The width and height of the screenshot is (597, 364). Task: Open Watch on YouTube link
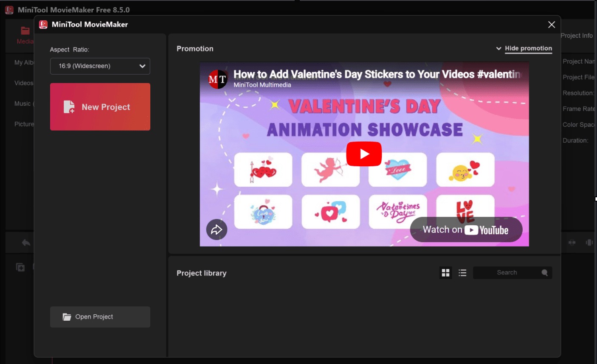point(466,230)
